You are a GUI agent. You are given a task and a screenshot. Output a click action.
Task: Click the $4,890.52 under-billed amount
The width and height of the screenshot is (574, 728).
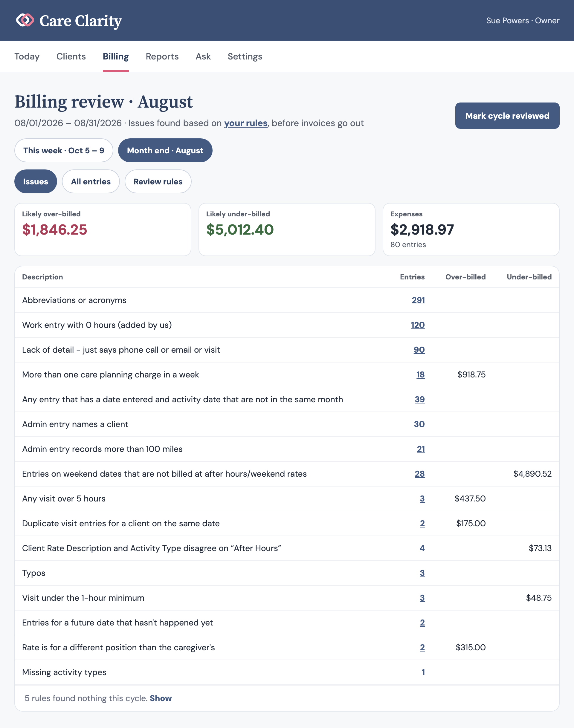coord(532,474)
